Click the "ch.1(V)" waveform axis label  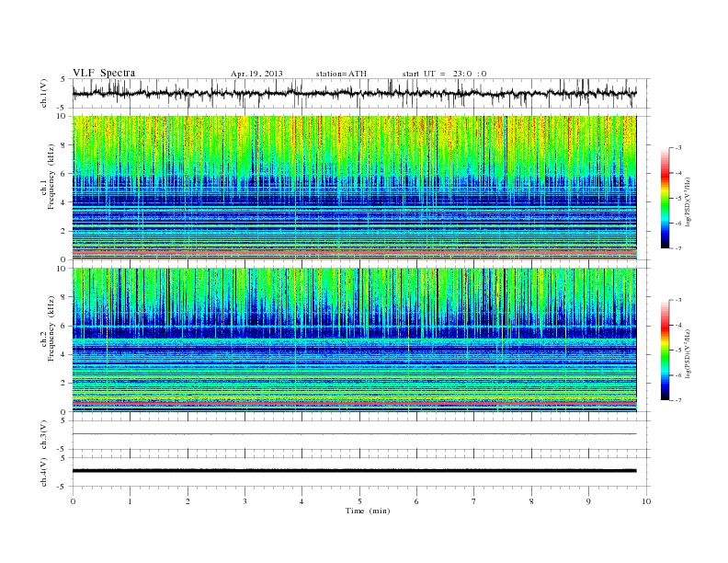click(43, 93)
